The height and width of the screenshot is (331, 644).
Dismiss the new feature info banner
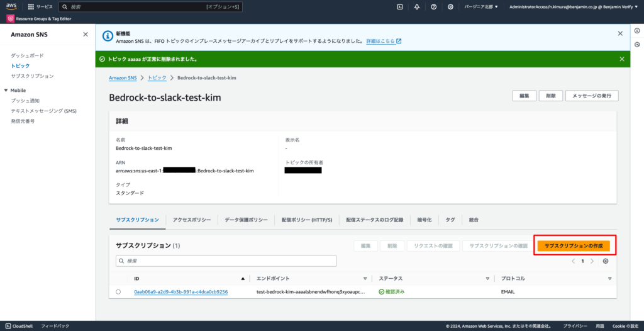coord(620,33)
